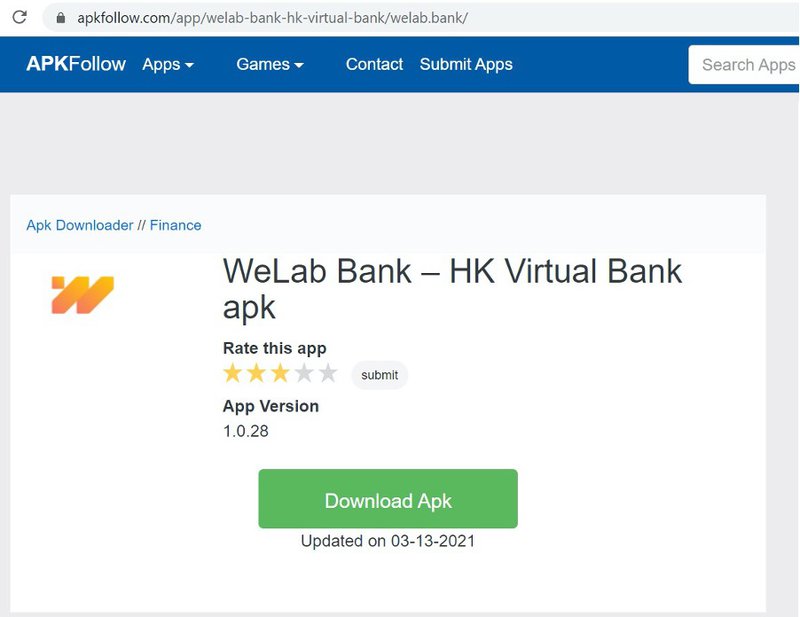Click the Updated on 03-13-2021 text
Screen dimensions: 800x617
388,541
